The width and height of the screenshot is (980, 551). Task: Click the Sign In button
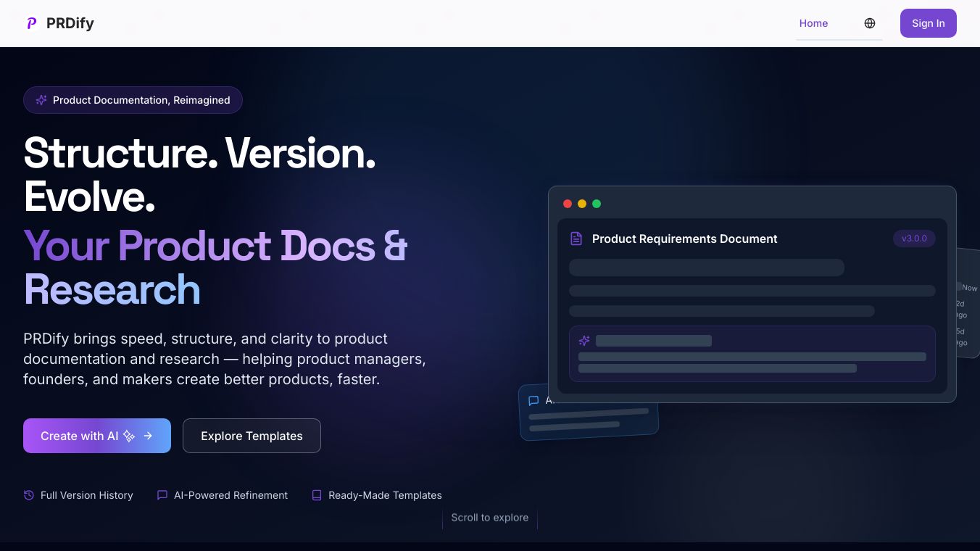click(929, 23)
